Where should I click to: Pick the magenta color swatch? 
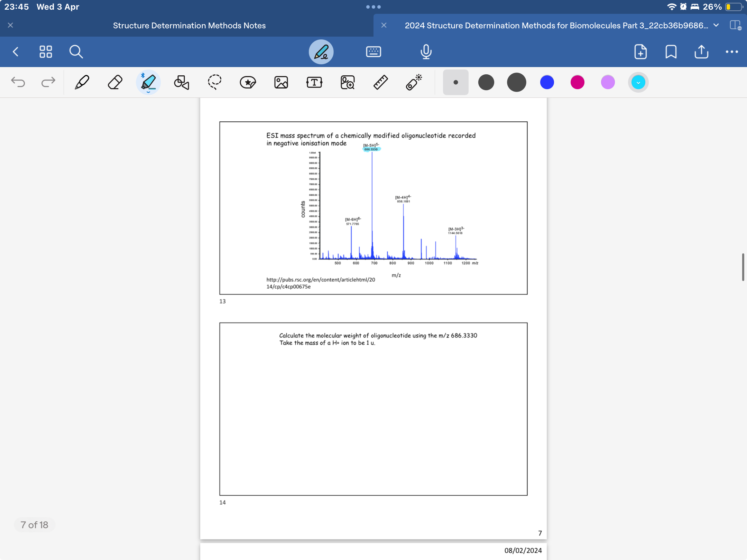tap(577, 82)
